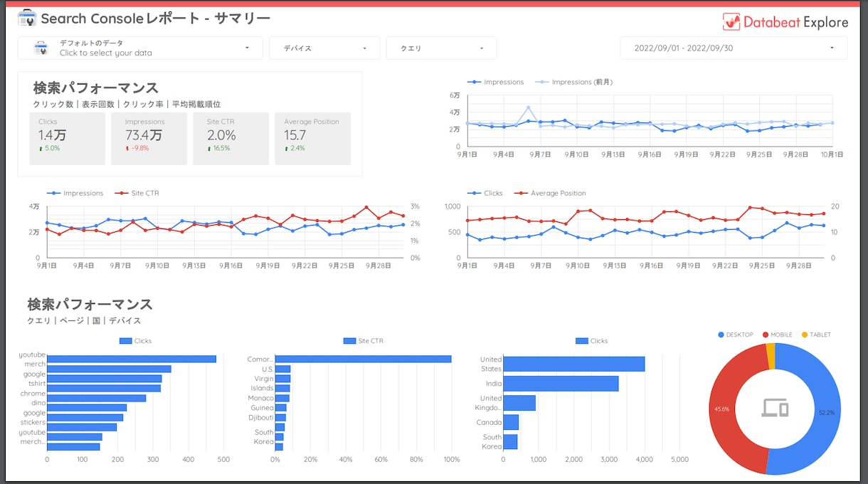Click the Guinea label in the Site CTR chart
Viewport: 868px width, 484px height.
[x=262, y=408]
